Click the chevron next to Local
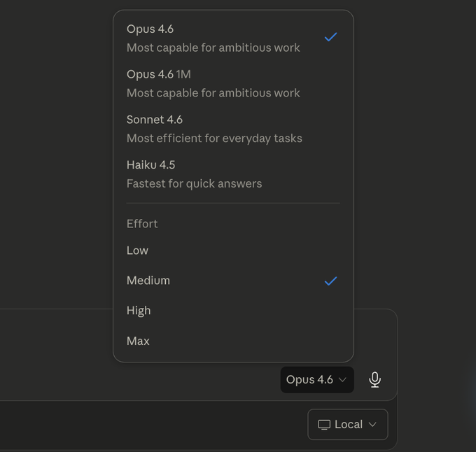Viewport: 476px width, 452px height. click(372, 425)
